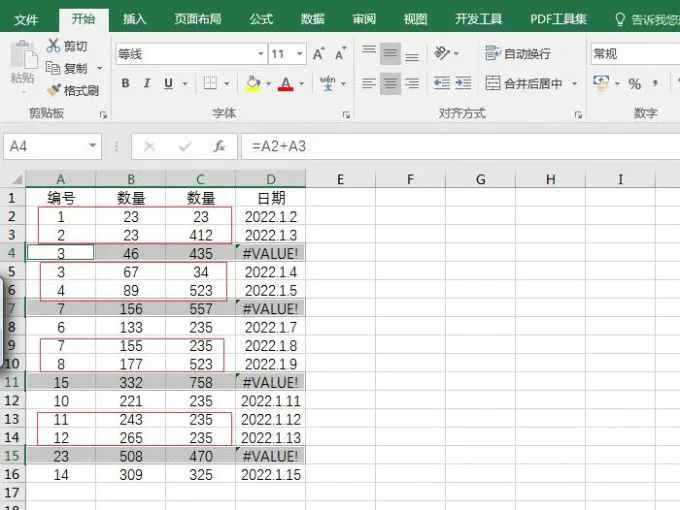Center text horizontally
The height and width of the screenshot is (510, 680).
(390, 83)
